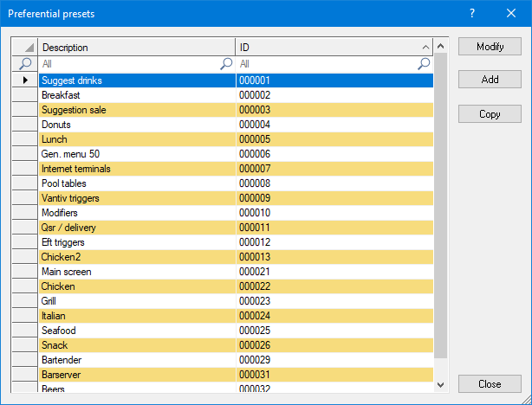Sort by the ID column header

pyautogui.click(x=334, y=48)
